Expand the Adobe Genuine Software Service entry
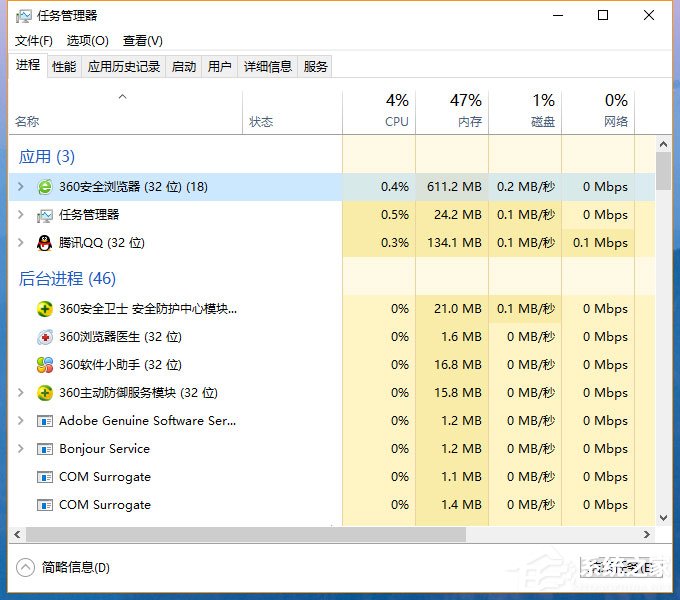This screenshot has width=680, height=600. [x=21, y=421]
